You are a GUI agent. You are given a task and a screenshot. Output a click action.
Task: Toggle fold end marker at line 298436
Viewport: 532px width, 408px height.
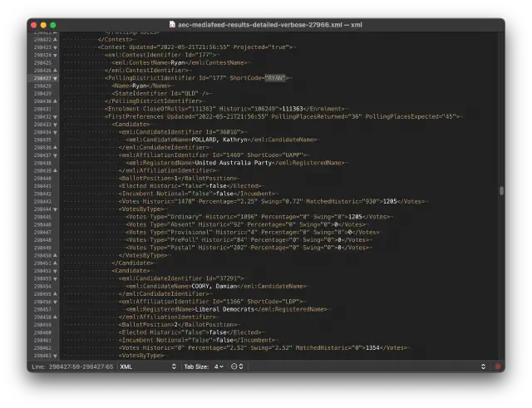click(x=56, y=147)
